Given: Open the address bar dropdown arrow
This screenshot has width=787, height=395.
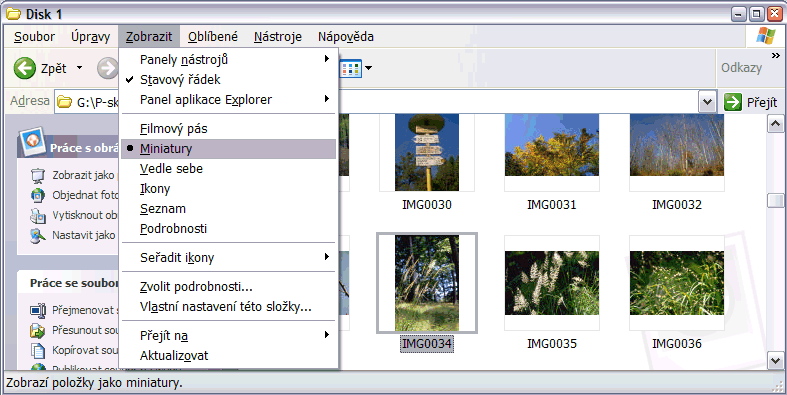Looking at the screenshot, I should point(707,102).
